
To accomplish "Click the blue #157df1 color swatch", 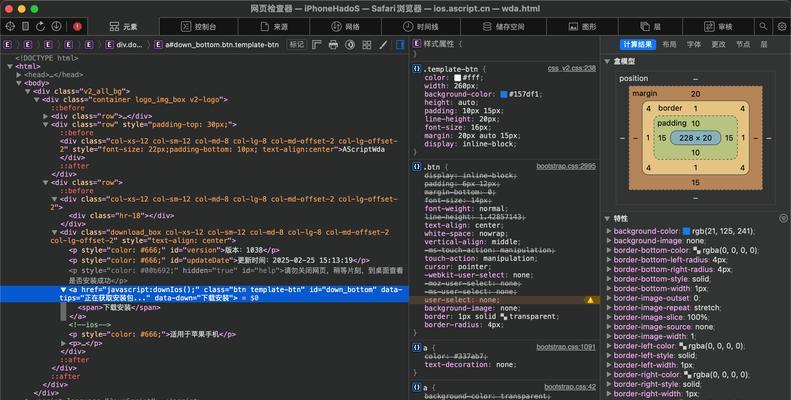I will point(503,94).
